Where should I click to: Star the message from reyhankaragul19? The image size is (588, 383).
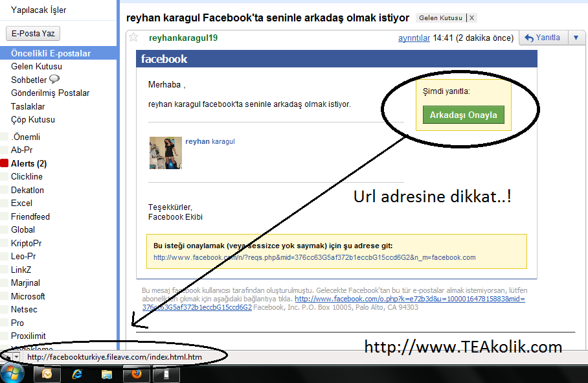133,37
